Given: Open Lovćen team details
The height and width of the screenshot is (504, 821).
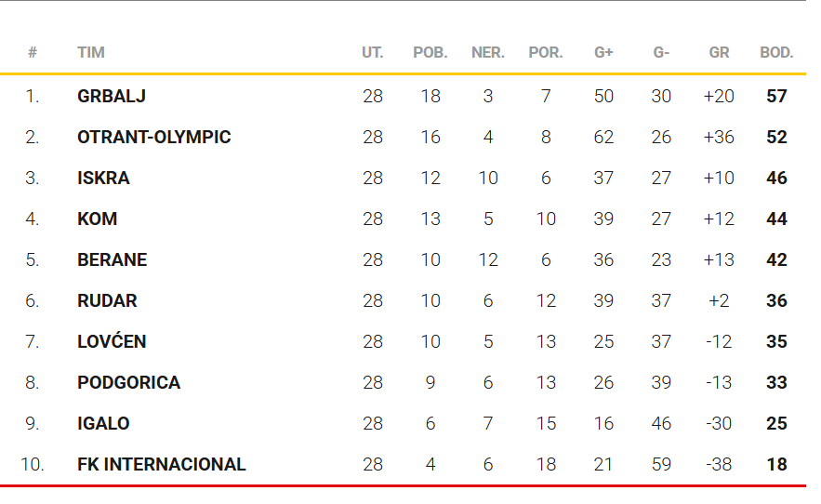Looking at the screenshot, I should (x=112, y=341).
